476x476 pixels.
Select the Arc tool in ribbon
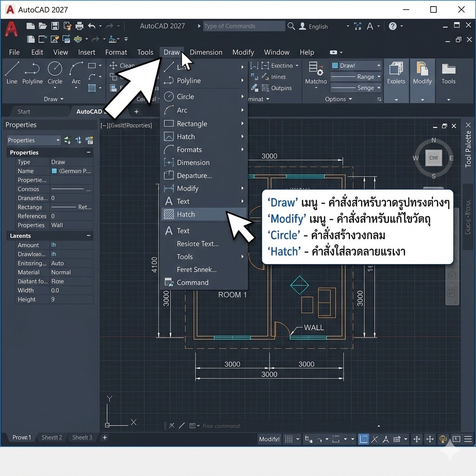pyautogui.click(x=76, y=73)
